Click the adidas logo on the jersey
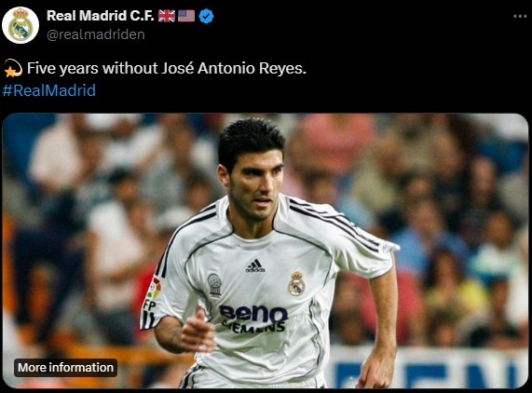Image resolution: width=532 pixels, height=393 pixels. [254, 265]
